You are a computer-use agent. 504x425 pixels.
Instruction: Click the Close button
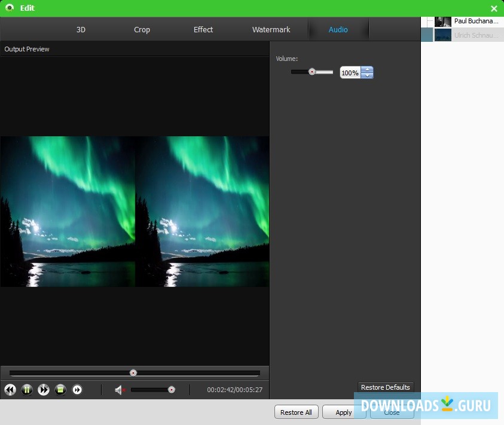coord(392,412)
